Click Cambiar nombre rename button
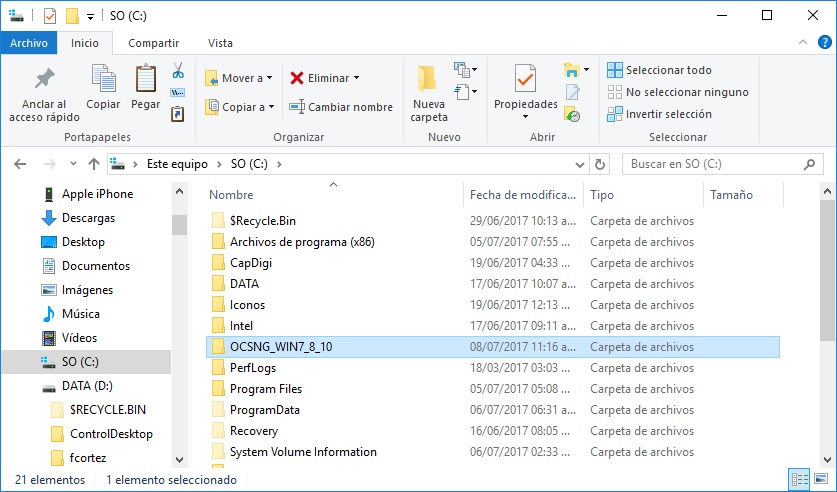 [x=341, y=107]
